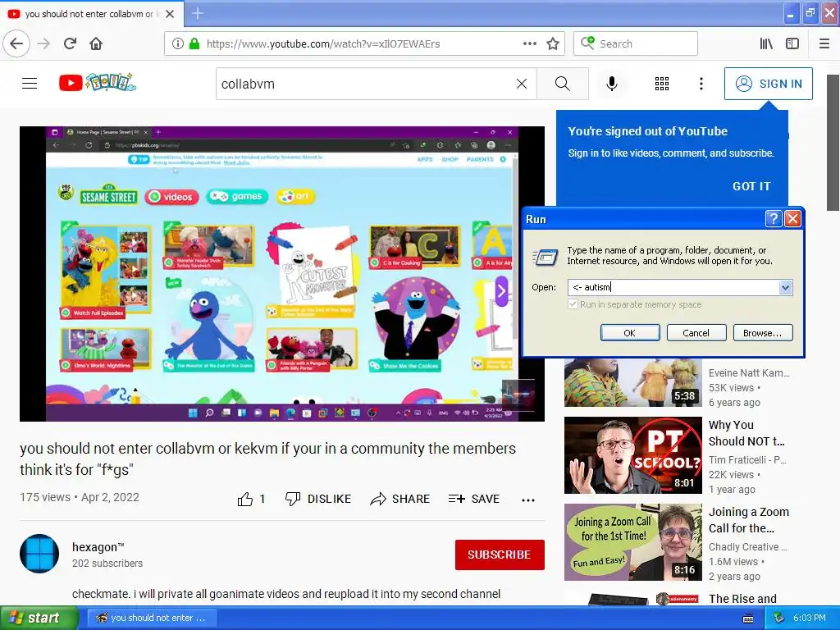
Task: Show site information icon in address bar
Action: tap(178, 44)
